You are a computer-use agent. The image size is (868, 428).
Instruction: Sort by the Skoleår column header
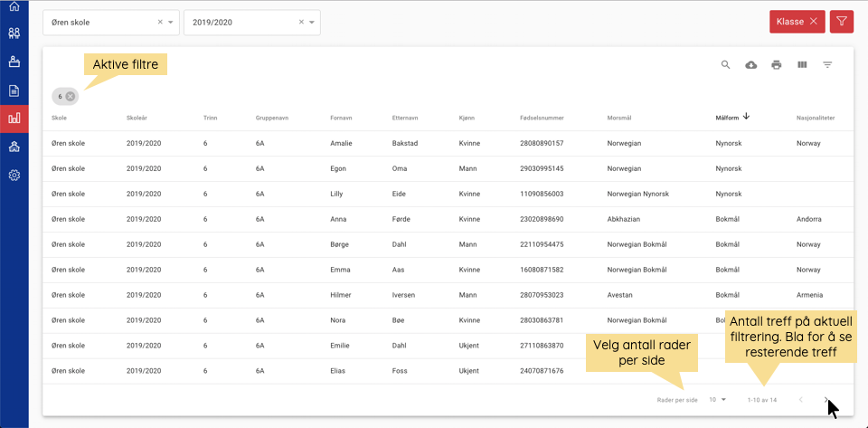pyautogui.click(x=137, y=118)
